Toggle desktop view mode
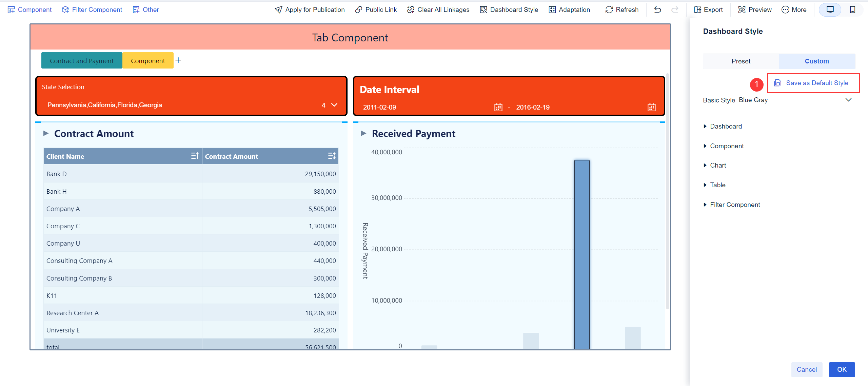 (830, 9)
